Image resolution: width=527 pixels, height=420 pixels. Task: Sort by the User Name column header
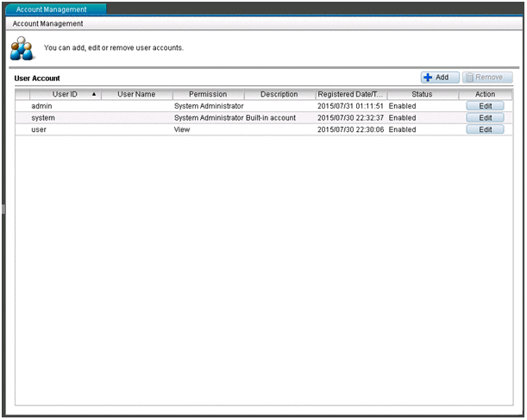136,94
